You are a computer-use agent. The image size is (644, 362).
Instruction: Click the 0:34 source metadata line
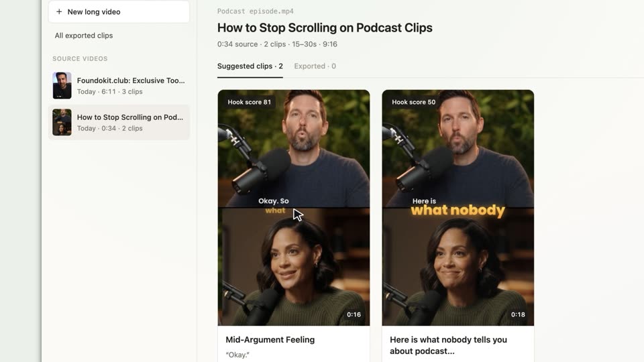coord(277,44)
